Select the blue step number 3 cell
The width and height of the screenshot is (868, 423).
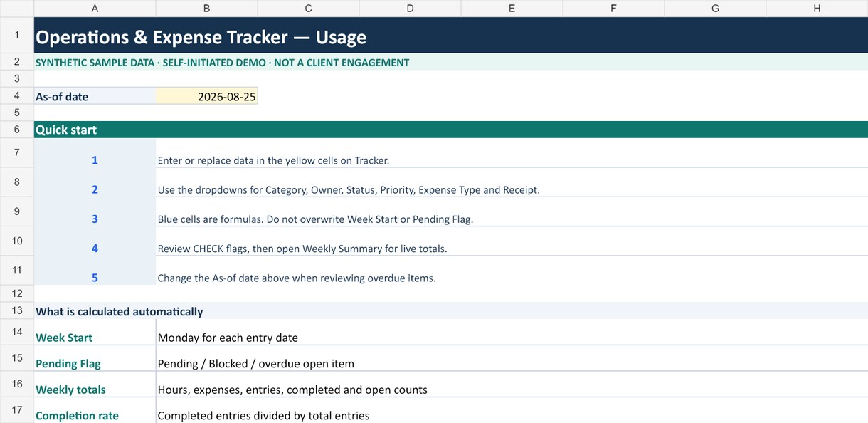[x=95, y=211]
